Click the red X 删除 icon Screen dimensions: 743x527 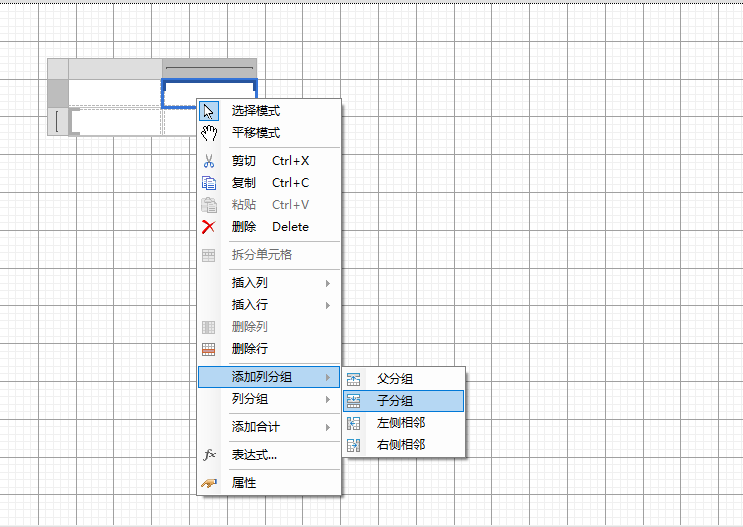[x=209, y=227]
